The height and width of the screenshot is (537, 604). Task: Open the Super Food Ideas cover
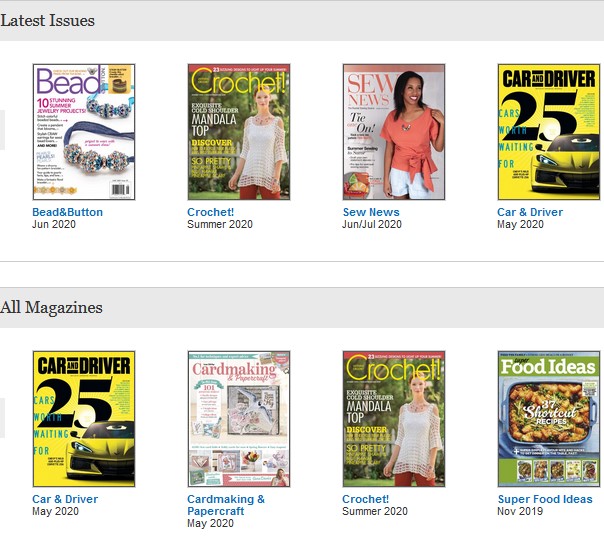[x=549, y=419]
